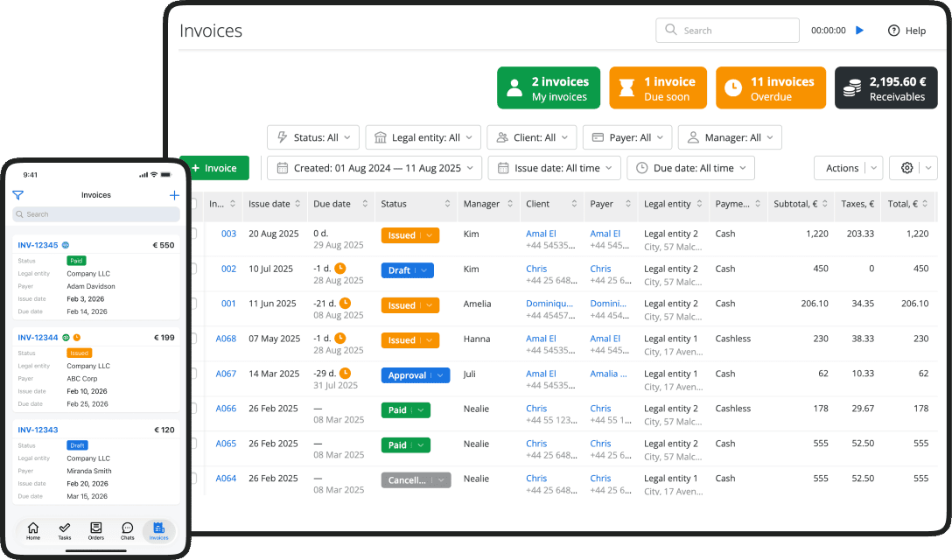Select the checkbox next to invoice A064

tap(196, 479)
